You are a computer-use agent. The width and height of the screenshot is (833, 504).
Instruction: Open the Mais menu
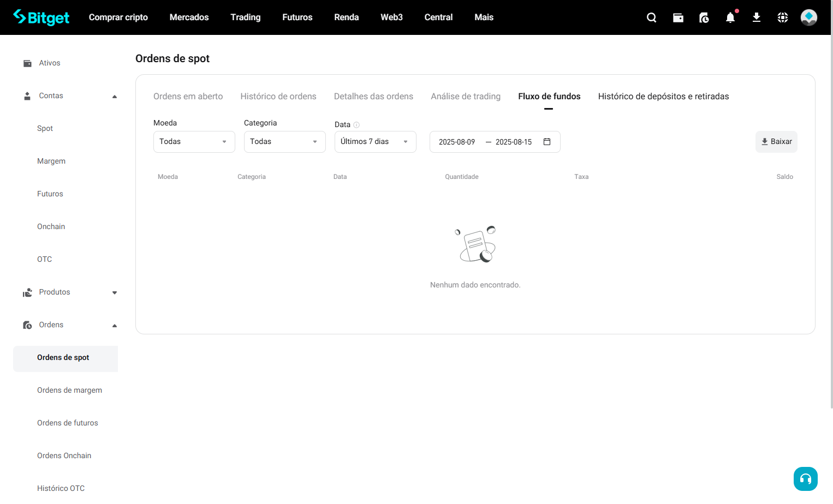(x=484, y=17)
